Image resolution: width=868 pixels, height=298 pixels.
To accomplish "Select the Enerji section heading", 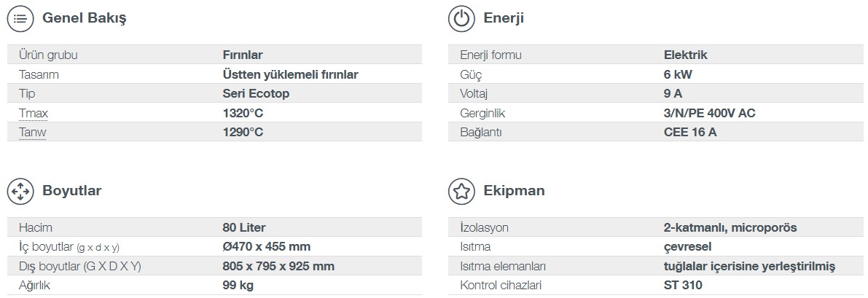I will click(x=503, y=18).
